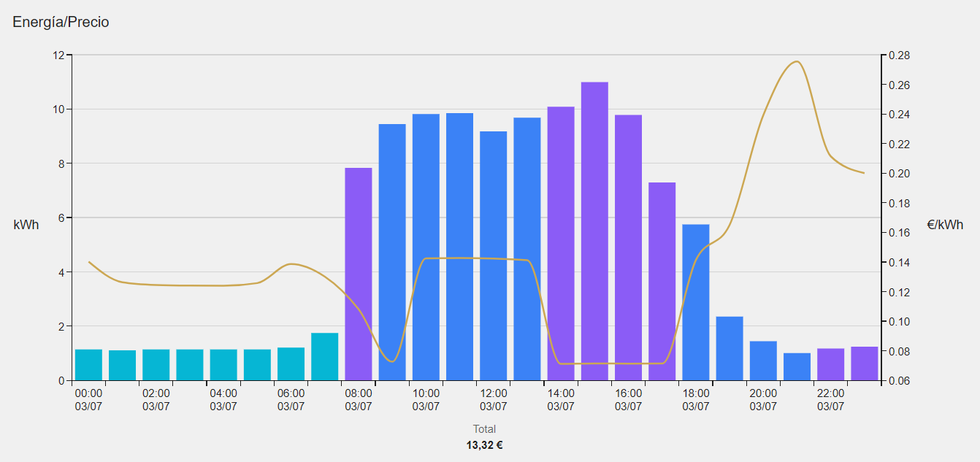Click the cyan bar at 07:00
Screen dimensions: 980x462
325,357
